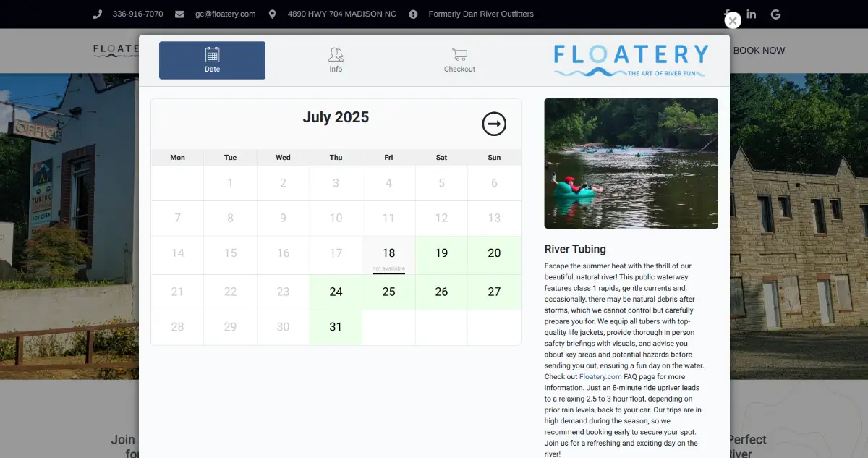Open the Floatery.com FAQ link

click(600, 377)
